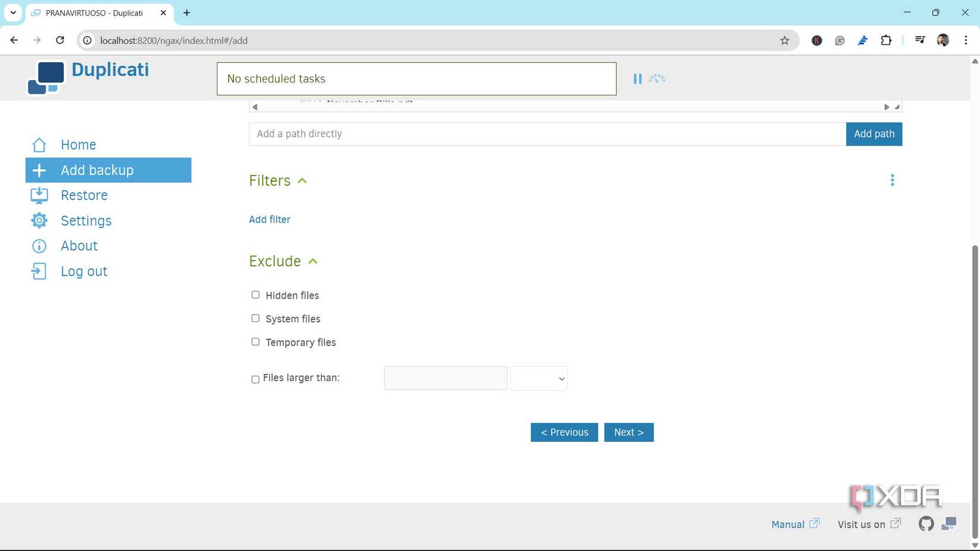Viewport: 980px width, 551px height.
Task: Check the System files checkbox
Action: pos(255,318)
